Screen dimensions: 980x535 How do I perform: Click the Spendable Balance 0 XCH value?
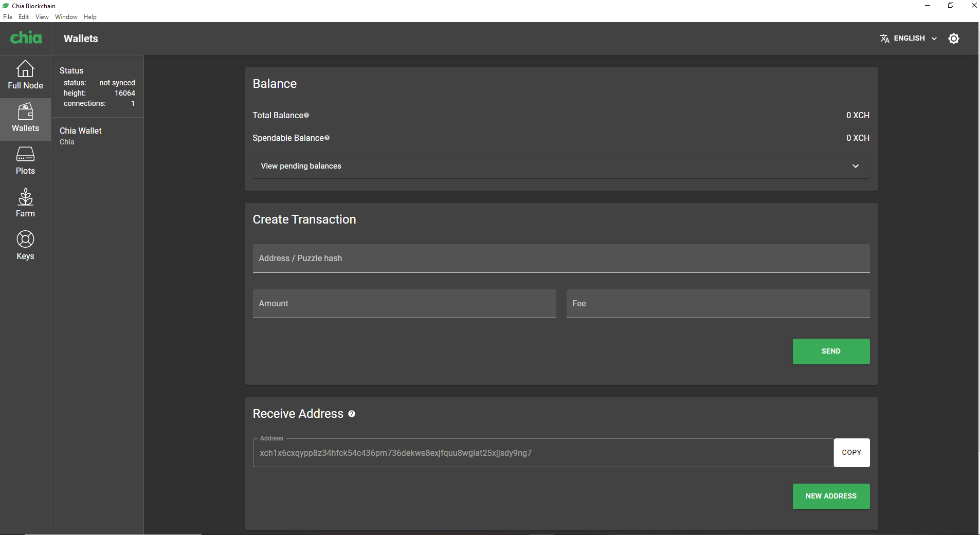[858, 138]
